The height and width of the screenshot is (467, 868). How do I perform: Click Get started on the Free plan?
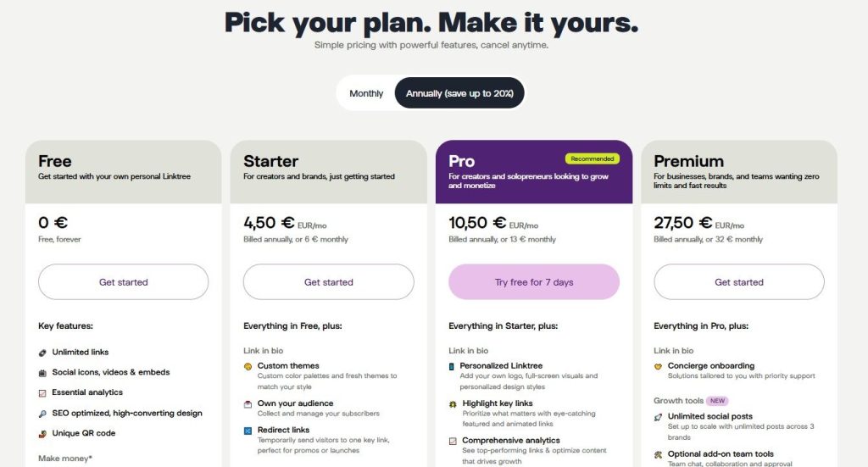coord(124,282)
